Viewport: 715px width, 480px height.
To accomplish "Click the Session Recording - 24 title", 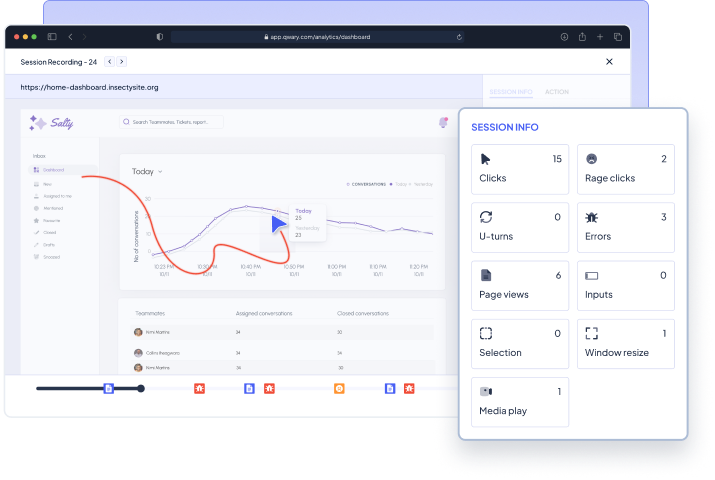I will (x=59, y=62).
